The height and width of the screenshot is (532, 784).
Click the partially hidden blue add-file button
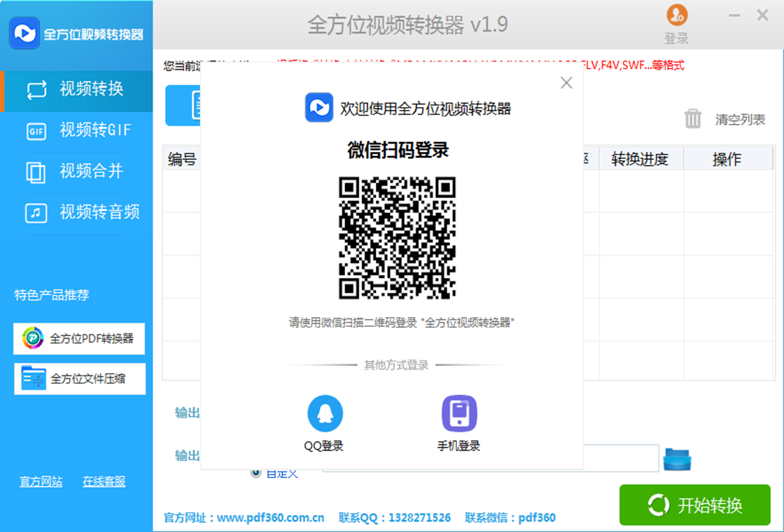[x=183, y=106]
